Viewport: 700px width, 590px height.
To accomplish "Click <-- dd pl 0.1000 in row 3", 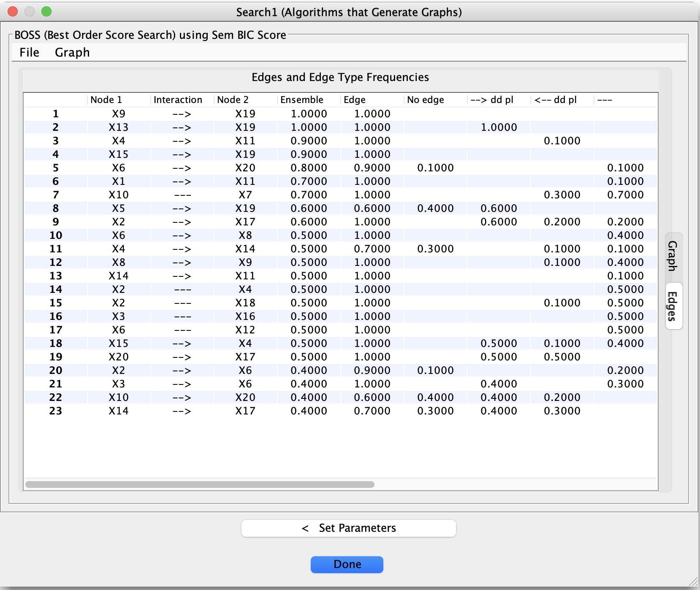I will coord(562,141).
